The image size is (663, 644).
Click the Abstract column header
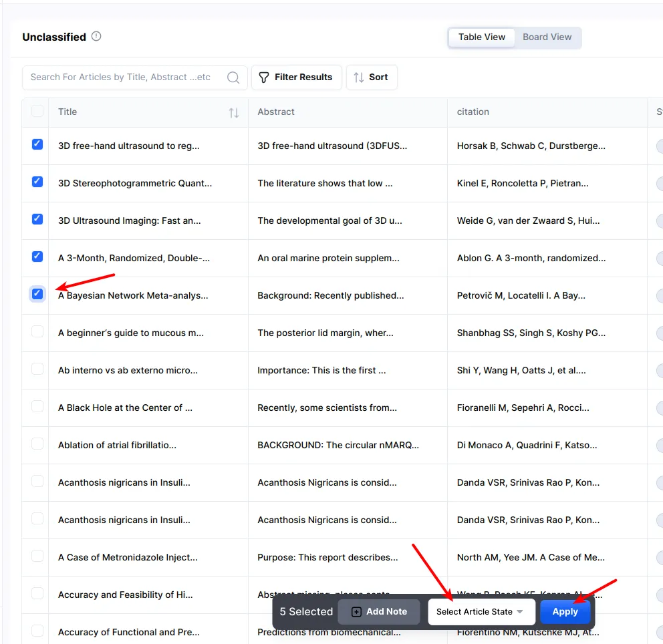coord(276,112)
